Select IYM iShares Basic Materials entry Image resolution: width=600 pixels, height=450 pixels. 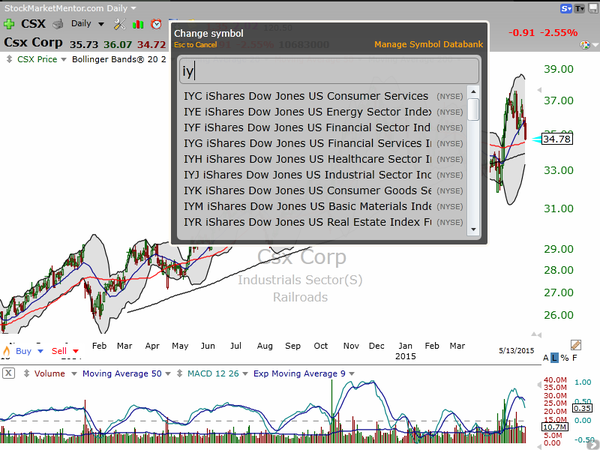click(x=323, y=206)
